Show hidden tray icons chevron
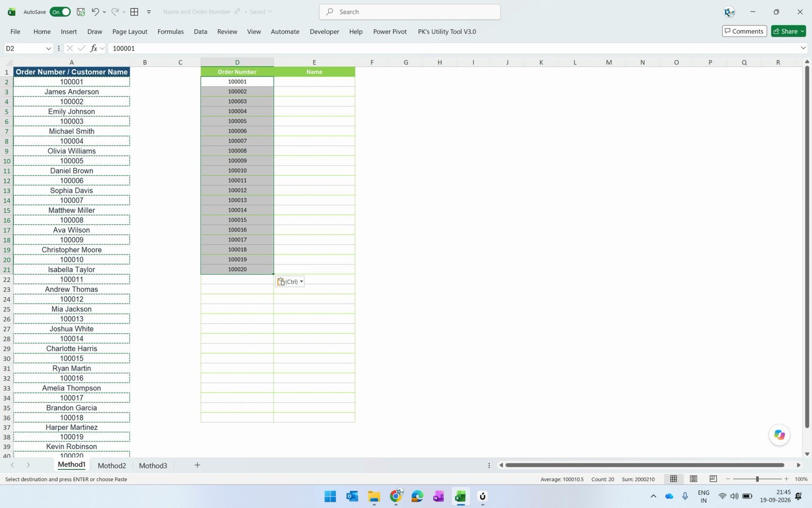The height and width of the screenshot is (508, 812). point(653,496)
